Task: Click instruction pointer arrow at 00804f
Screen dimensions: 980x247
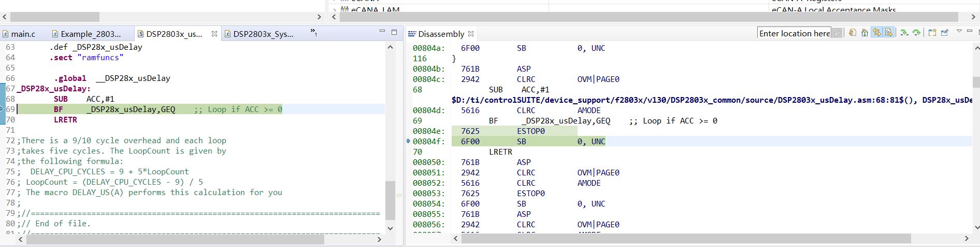Action: [x=409, y=141]
